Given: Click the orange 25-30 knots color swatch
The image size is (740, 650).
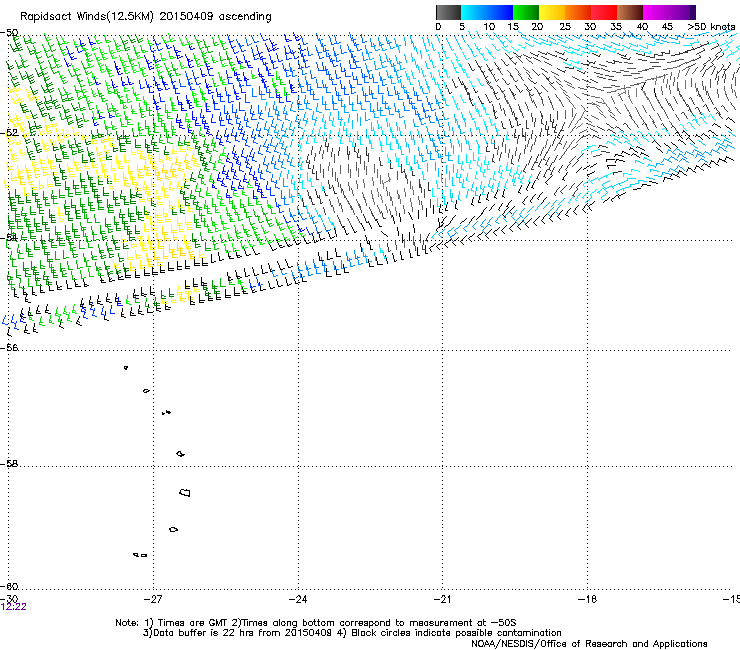Looking at the screenshot, I should pyautogui.click(x=578, y=12).
